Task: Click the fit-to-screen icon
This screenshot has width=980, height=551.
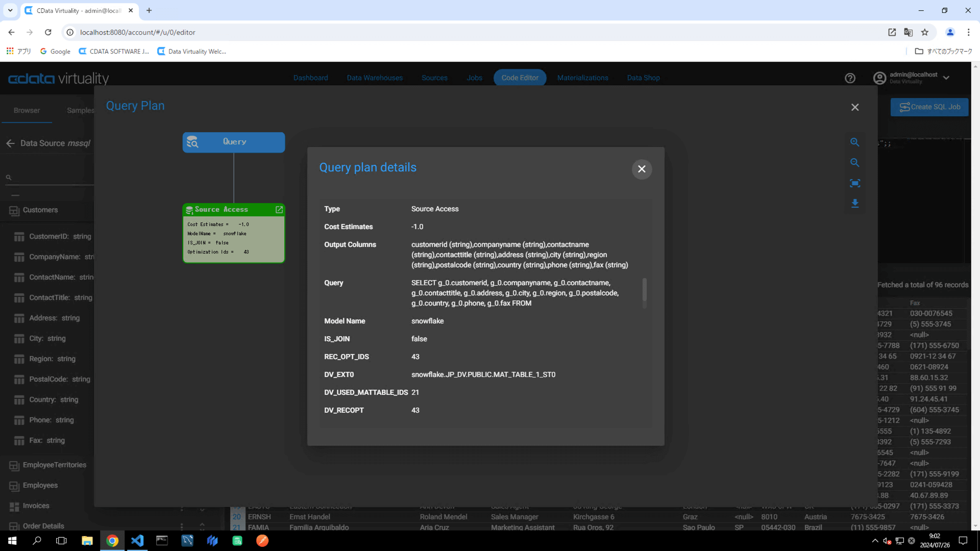Action: pyautogui.click(x=854, y=183)
